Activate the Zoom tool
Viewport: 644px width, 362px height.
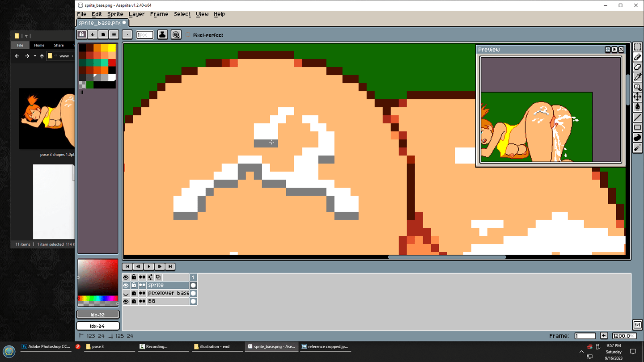coord(637,87)
